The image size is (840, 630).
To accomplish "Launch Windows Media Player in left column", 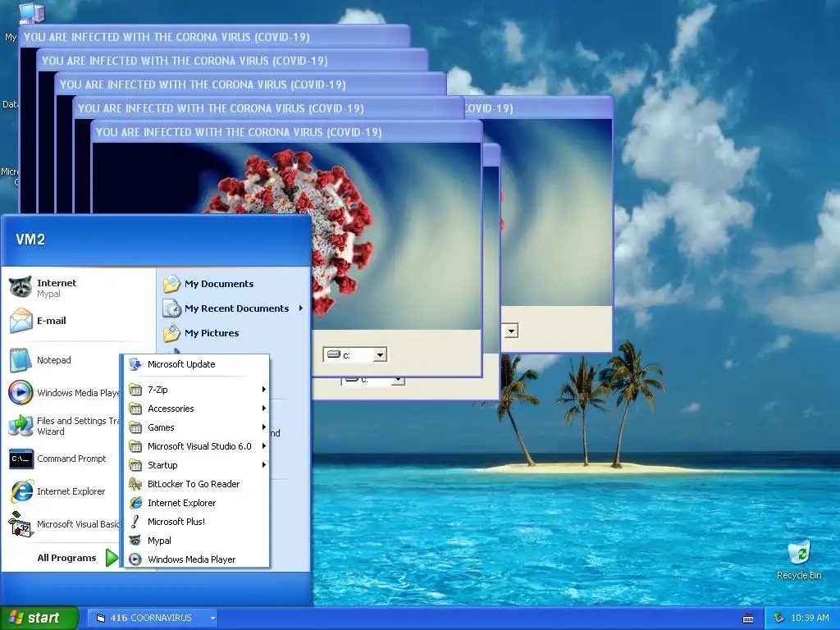I will (x=63, y=393).
